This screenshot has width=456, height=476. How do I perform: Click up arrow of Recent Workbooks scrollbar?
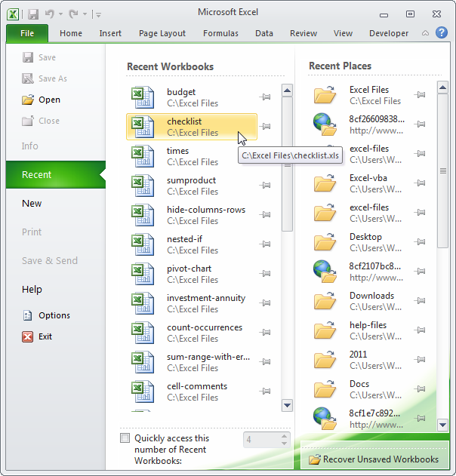[x=287, y=91]
